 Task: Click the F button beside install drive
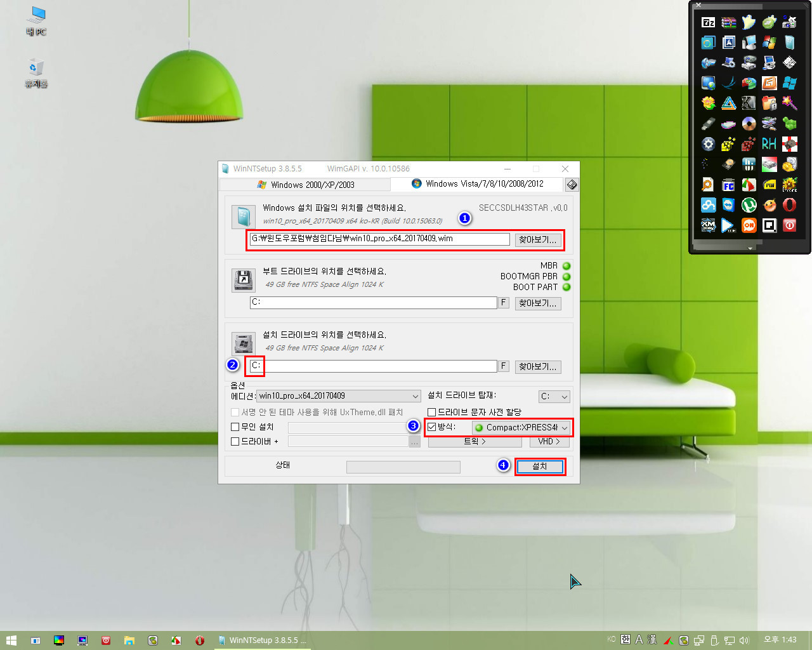point(504,366)
